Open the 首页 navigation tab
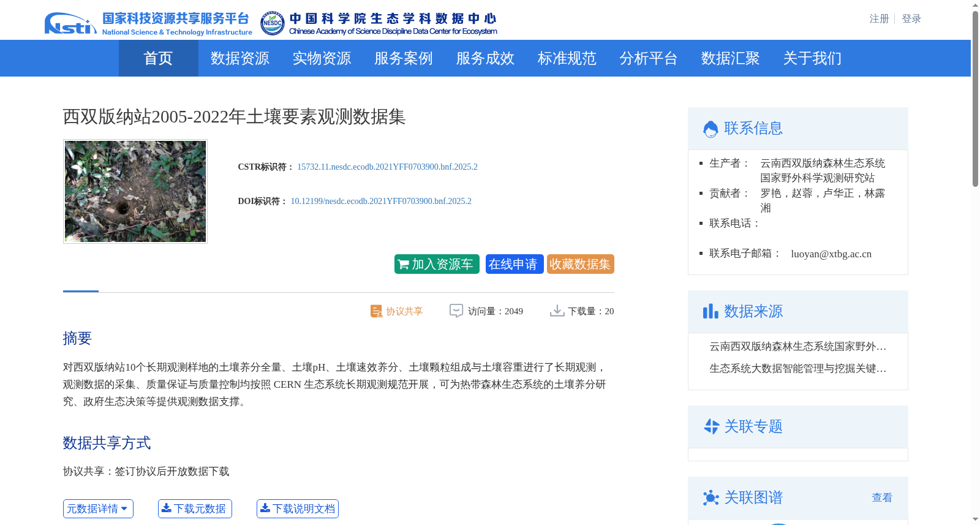 coord(158,58)
